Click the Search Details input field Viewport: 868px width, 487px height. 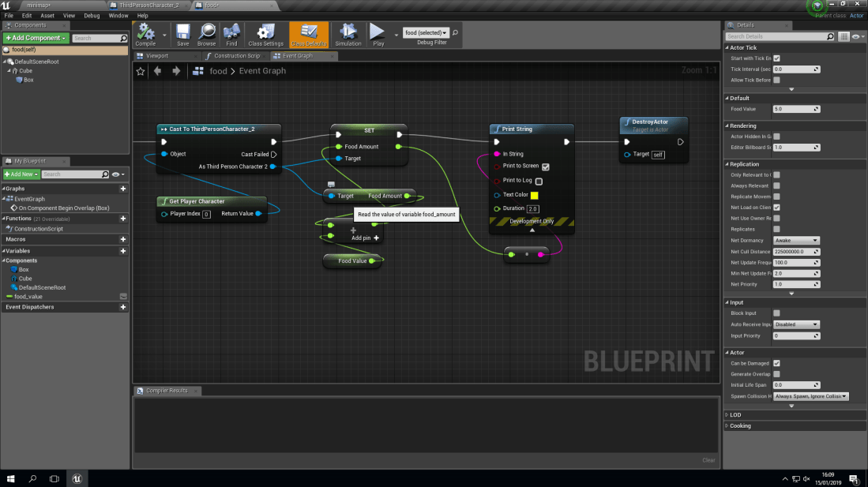[778, 36]
